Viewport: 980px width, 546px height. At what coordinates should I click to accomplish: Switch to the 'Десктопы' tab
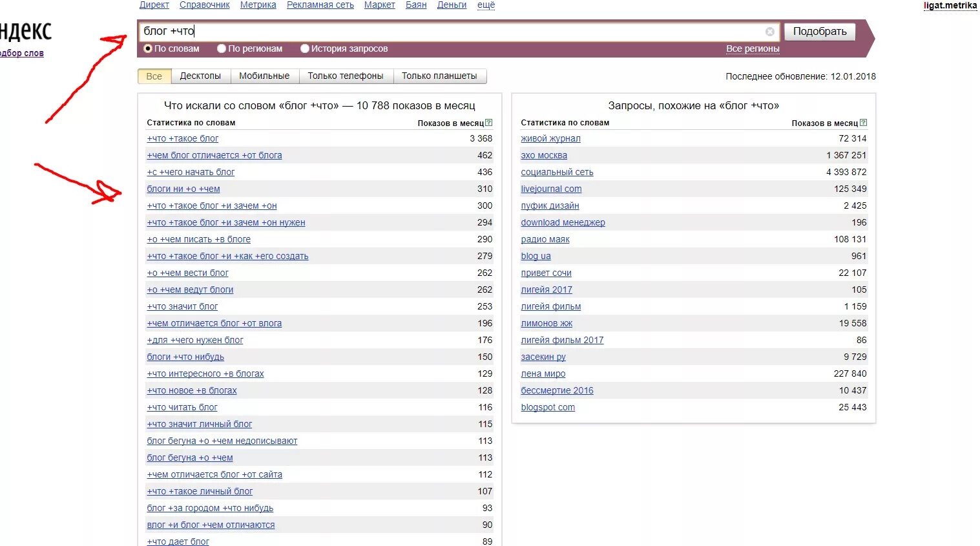pyautogui.click(x=200, y=76)
